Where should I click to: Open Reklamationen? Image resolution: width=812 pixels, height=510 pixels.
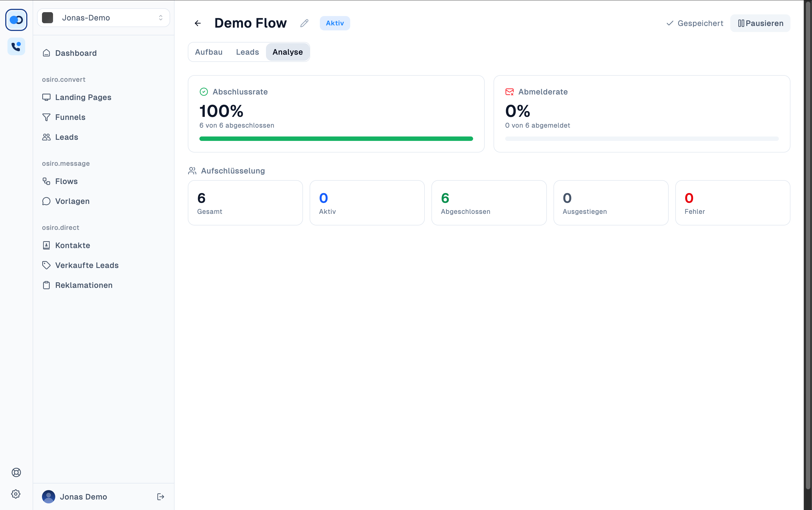click(104, 285)
